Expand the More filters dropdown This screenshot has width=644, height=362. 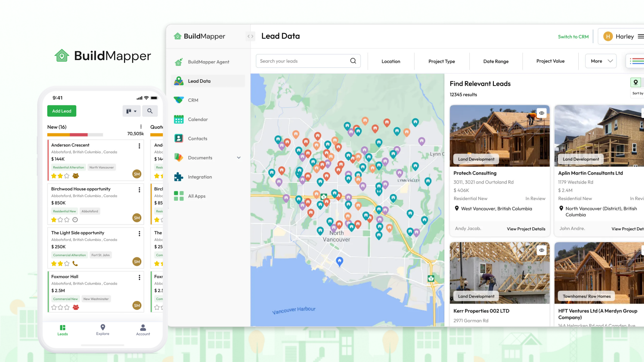click(601, 61)
